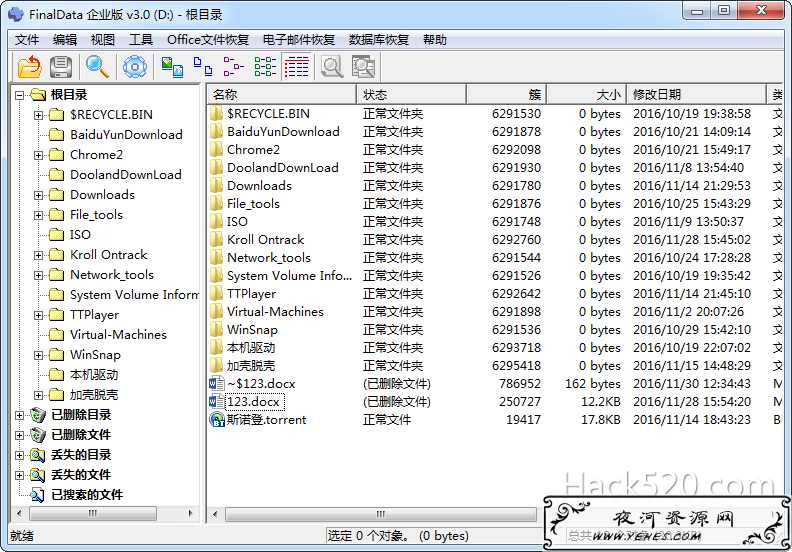Select the 斯诺登.torrent file name
The height and width of the screenshot is (552, 792).
click(x=267, y=420)
